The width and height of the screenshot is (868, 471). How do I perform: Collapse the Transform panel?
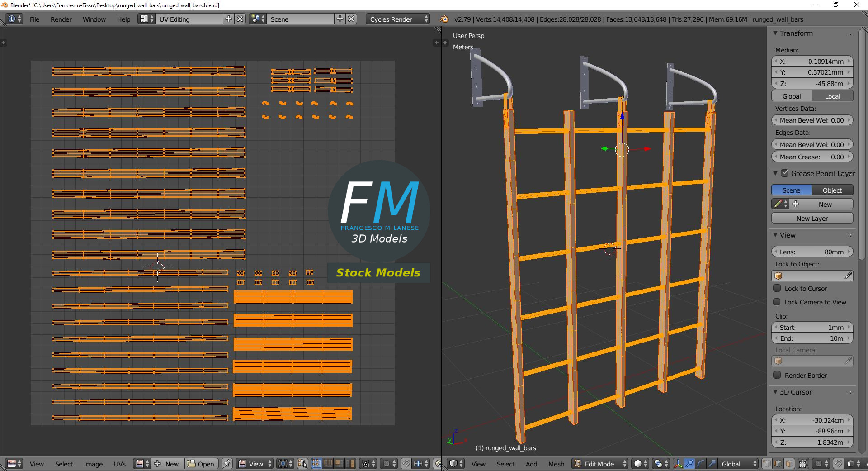coord(775,33)
